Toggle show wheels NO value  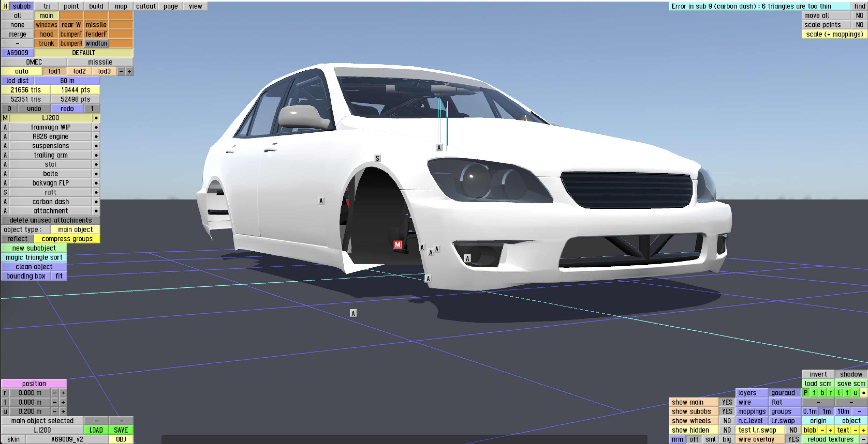[x=727, y=421]
